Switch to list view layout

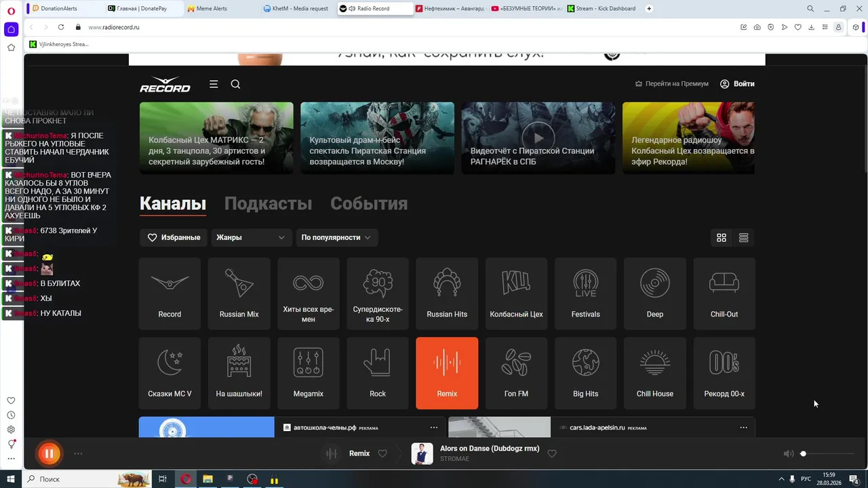click(x=743, y=237)
